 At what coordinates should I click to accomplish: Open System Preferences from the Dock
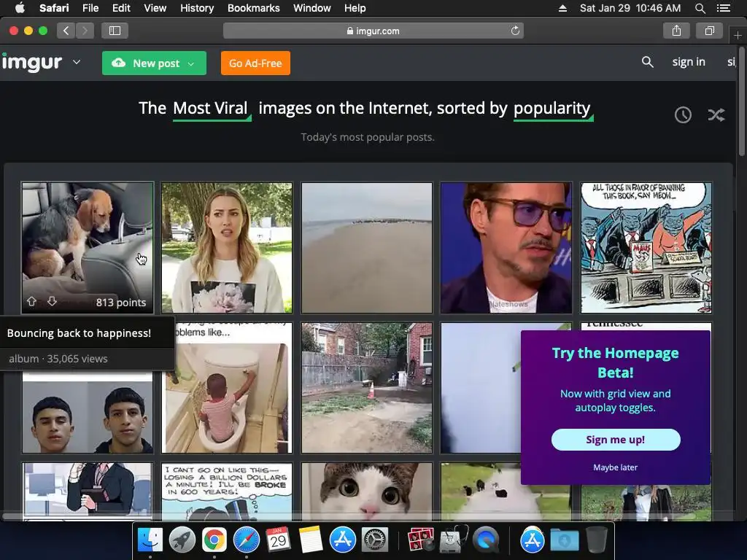(x=375, y=540)
